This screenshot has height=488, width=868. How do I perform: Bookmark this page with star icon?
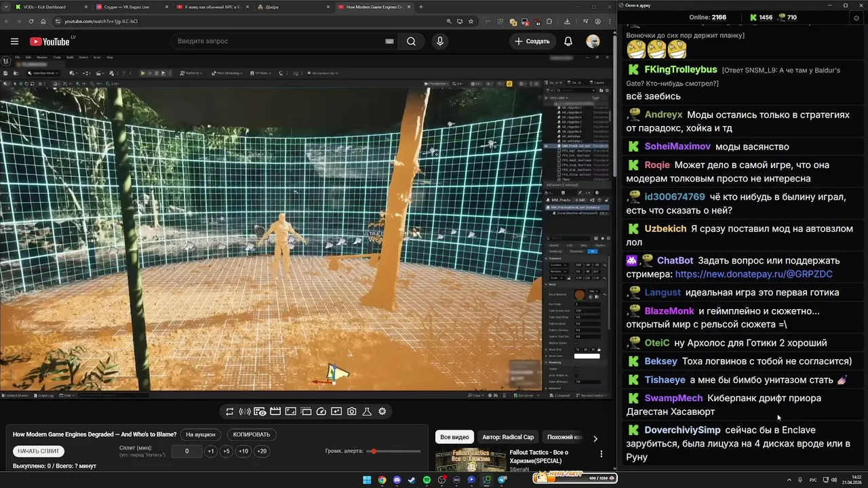pos(471,21)
